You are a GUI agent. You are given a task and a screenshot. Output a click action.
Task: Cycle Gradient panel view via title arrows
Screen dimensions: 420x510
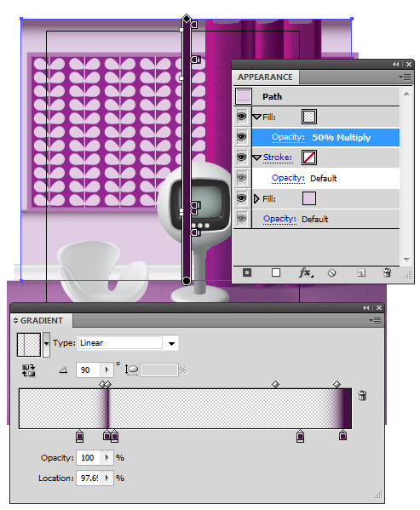[x=15, y=321]
